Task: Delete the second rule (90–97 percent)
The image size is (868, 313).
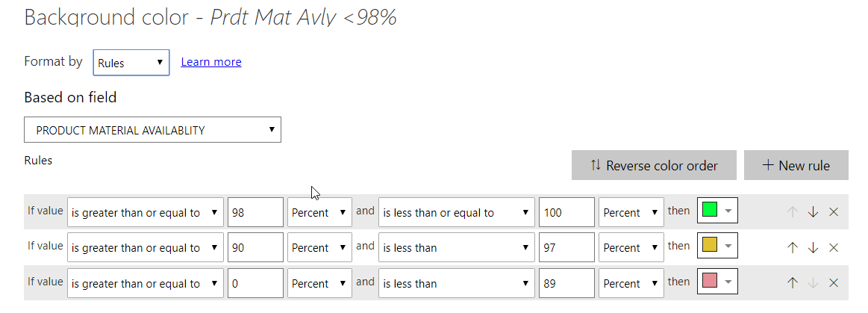Action: pyautogui.click(x=834, y=247)
